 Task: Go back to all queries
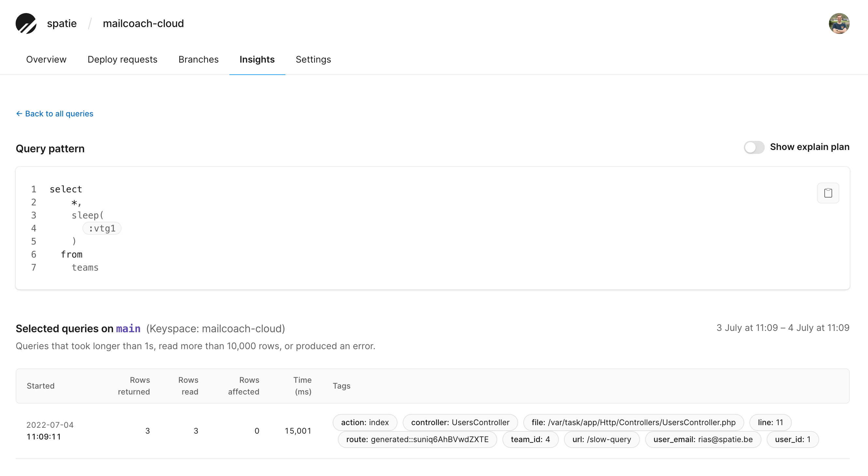55,113
